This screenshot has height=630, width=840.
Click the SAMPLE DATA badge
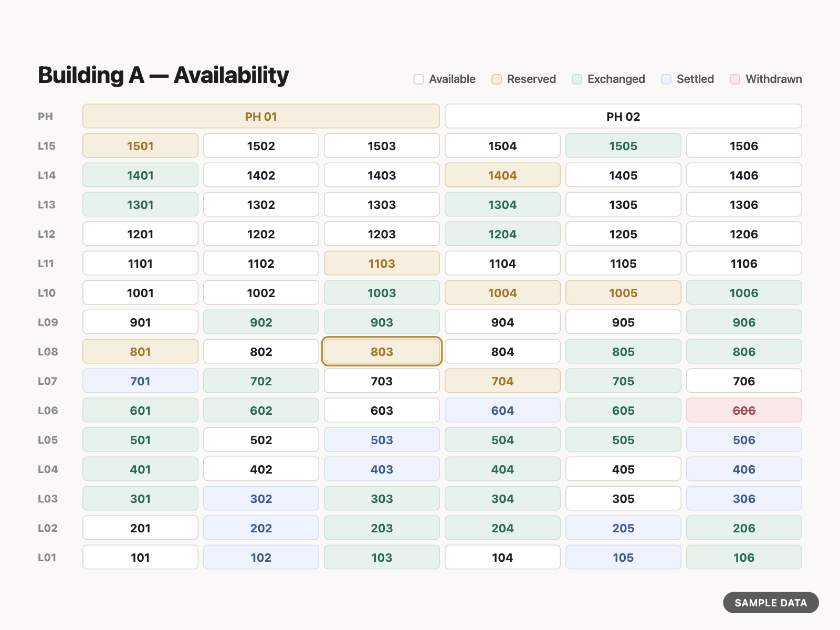771,603
